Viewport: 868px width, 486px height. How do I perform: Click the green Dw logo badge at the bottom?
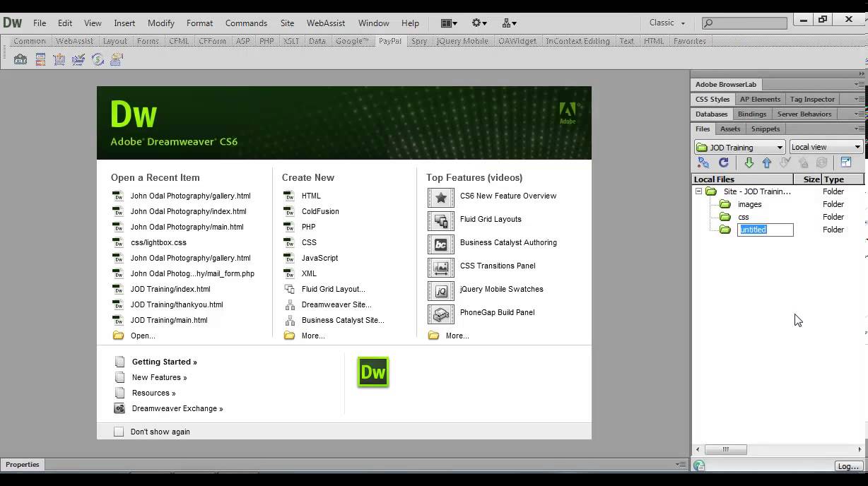pyautogui.click(x=373, y=372)
